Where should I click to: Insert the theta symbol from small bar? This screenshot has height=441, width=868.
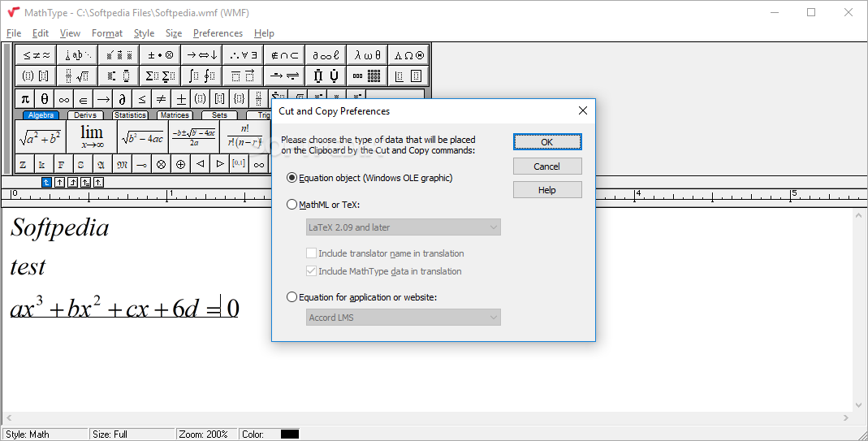pyautogui.click(x=45, y=99)
